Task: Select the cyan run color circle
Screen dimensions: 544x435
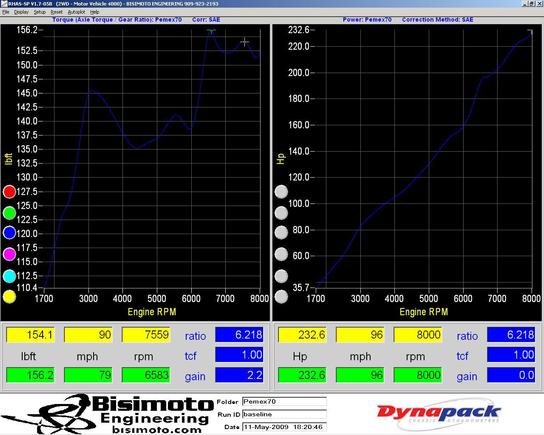Action: [x=9, y=276]
